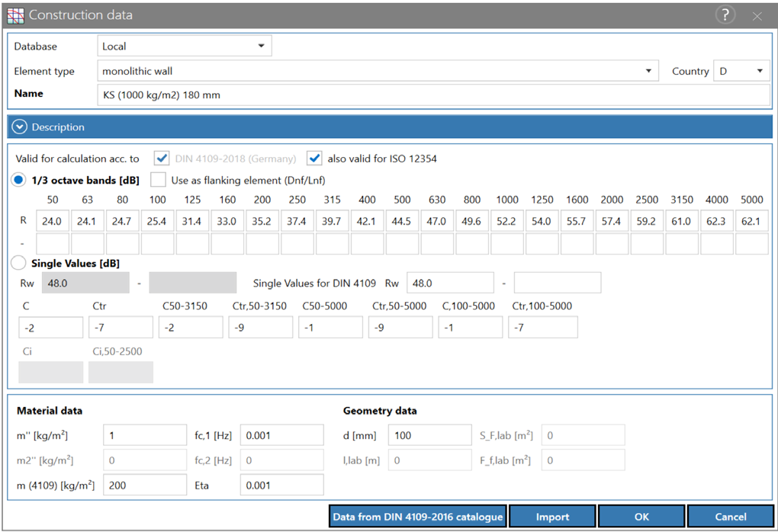Click the R value for 1000 Hz

[506, 221]
